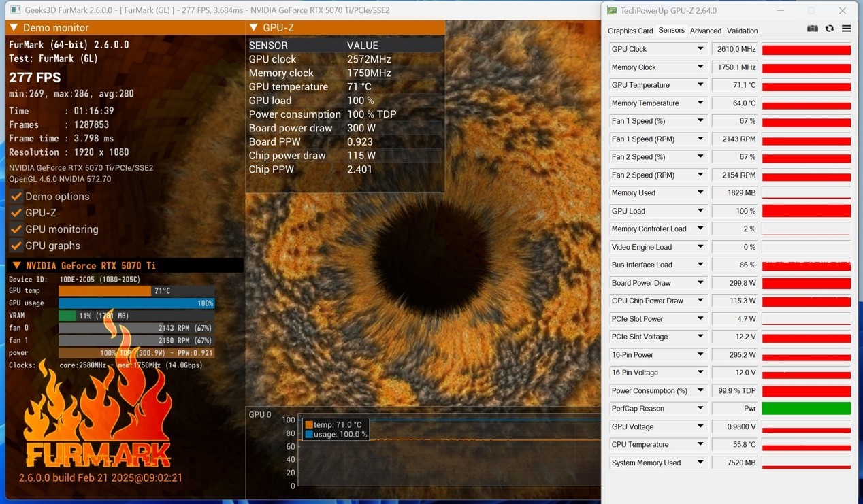Click the fan 1 speed bar
The height and width of the screenshot is (504, 863).
point(137,340)
